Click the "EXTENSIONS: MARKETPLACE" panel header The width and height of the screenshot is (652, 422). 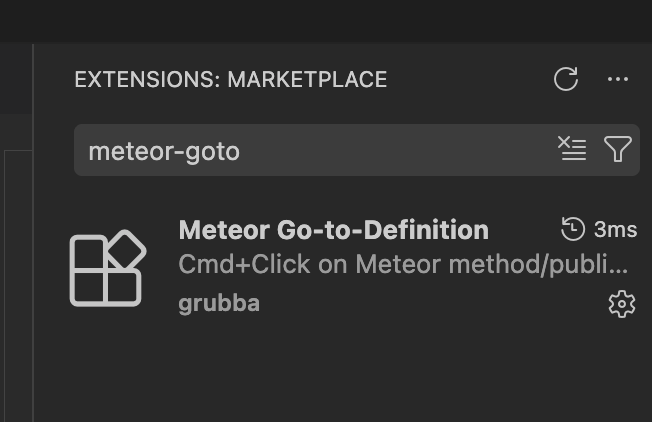pos(230,80)
